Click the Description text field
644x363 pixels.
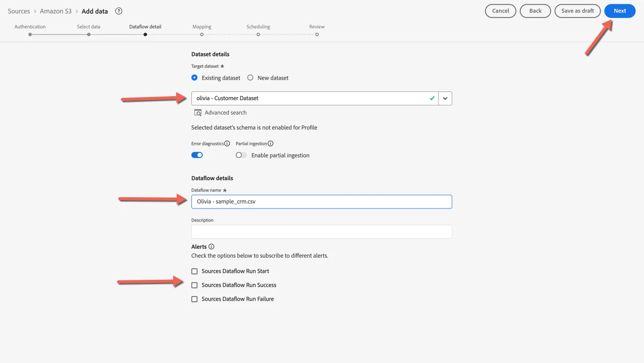point(322,232)
